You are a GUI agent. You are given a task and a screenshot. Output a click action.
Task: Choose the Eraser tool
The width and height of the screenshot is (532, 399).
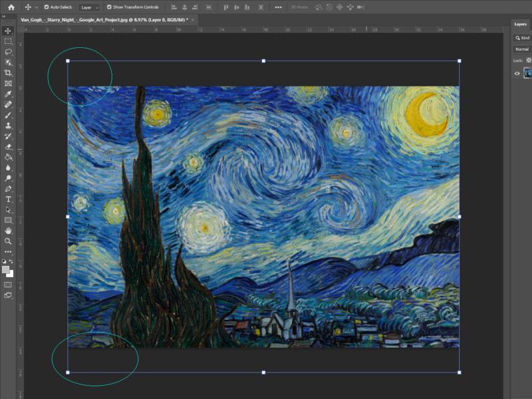tap(8, 147)
